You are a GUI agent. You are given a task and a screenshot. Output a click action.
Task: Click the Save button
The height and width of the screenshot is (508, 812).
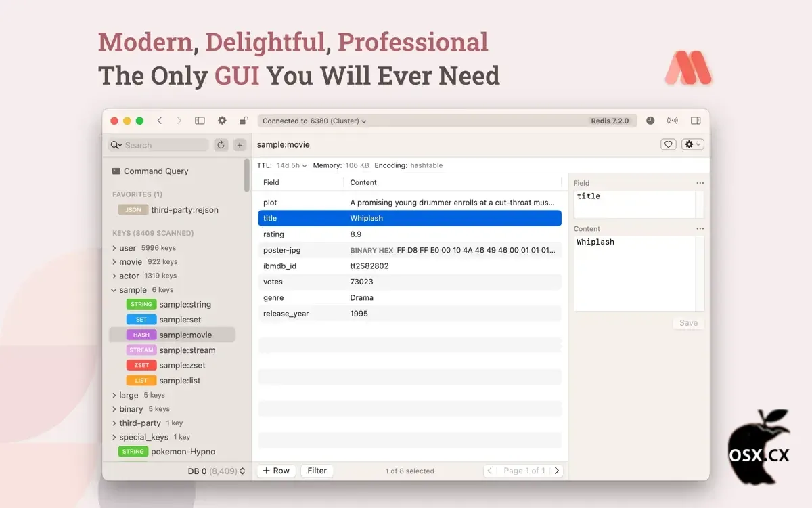coord(688,323)
